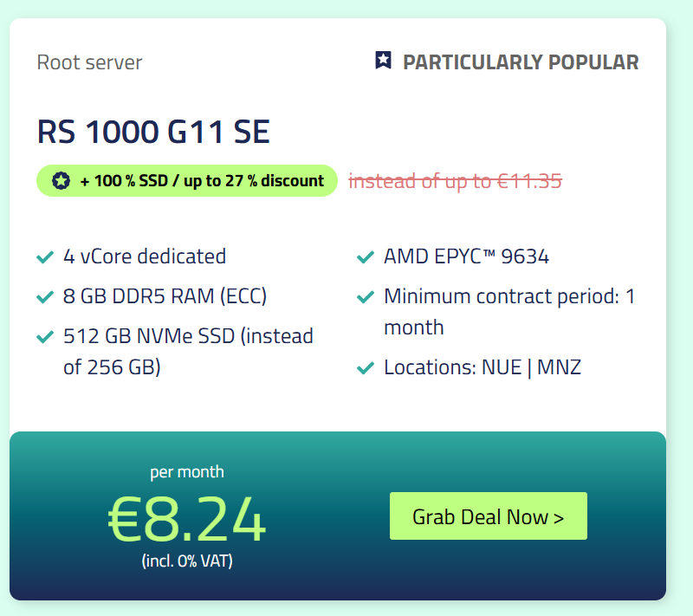Click the AMD EPYC 9634 feature text
The width and height of the screenshot is (693, 616).
(x=466, y=256)
